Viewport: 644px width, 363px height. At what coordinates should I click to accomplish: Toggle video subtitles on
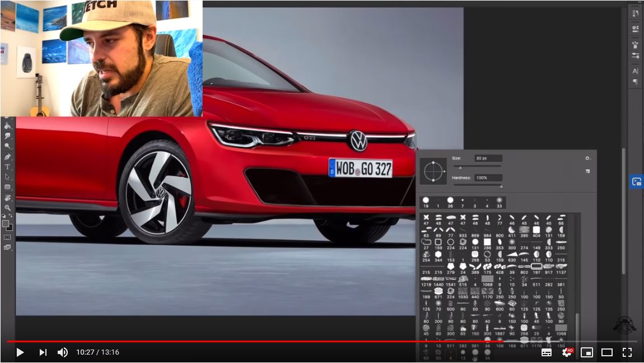(547, 352)
